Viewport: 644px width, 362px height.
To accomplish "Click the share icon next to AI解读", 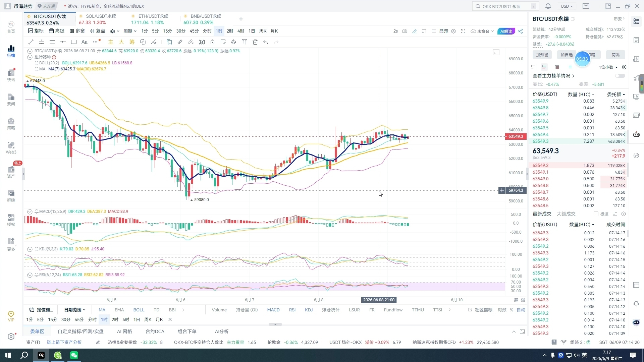I will point(520,31).
